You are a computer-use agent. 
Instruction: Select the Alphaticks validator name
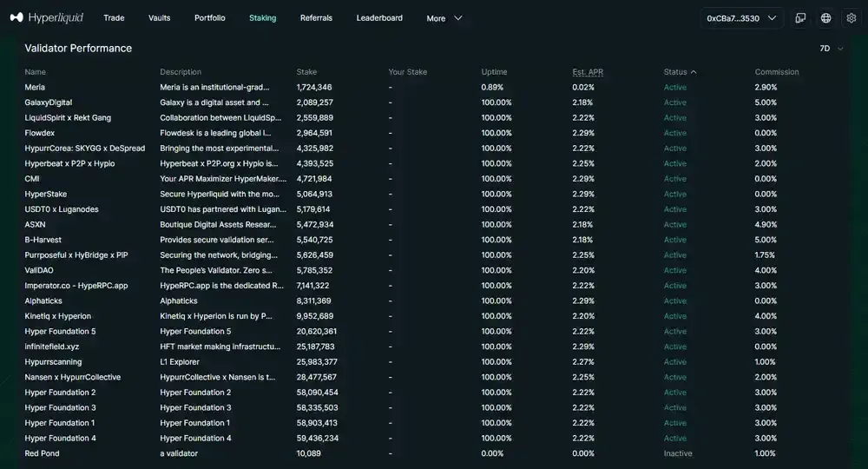pos(43,301)
